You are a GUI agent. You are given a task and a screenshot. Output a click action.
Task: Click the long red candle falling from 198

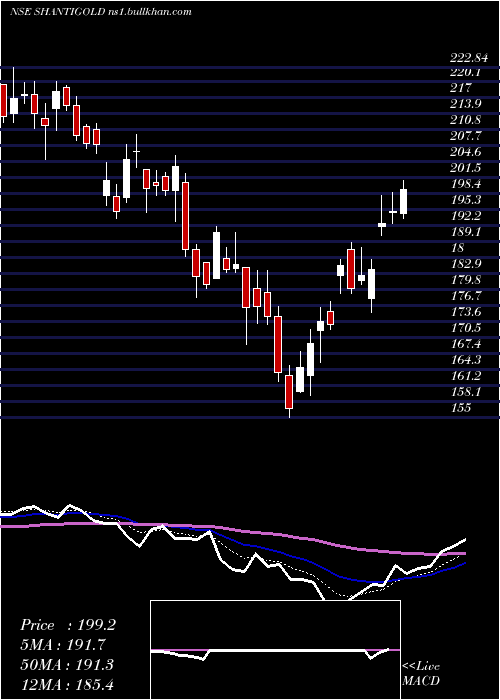[186, 216]
